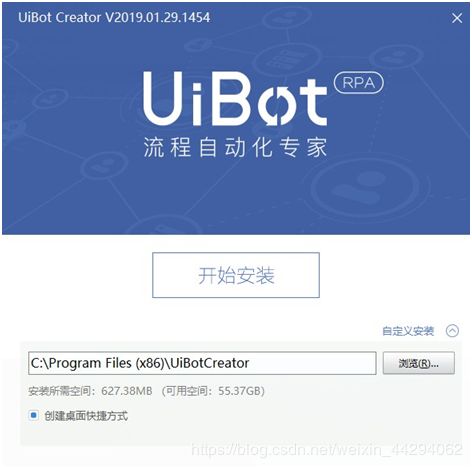
Task: Close the UiBot Creator installer window
Action: [457, 18]
